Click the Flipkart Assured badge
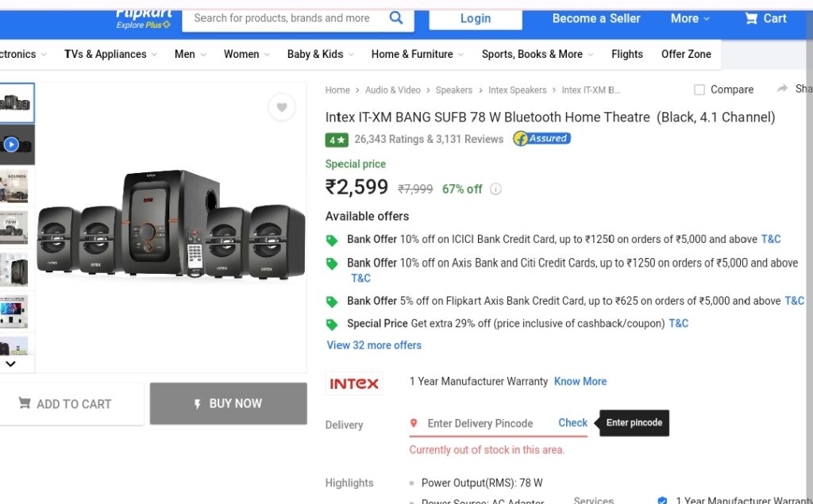This screenshot has height=504, width=813. 541,138
